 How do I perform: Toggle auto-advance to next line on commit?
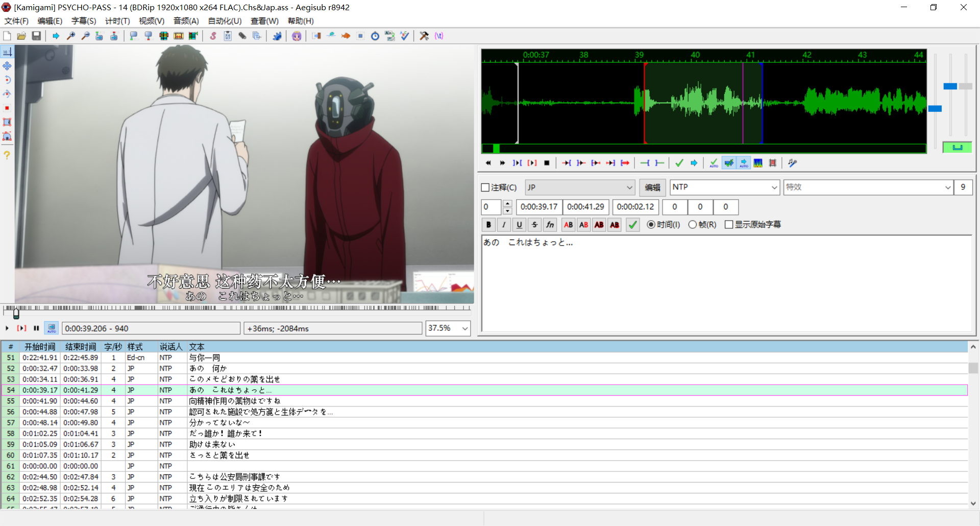729,163
